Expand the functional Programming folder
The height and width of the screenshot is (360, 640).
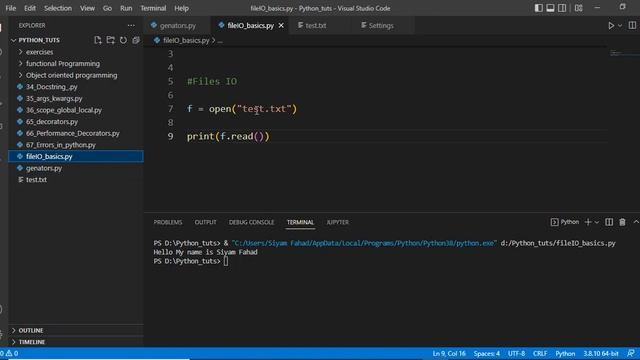tap(76, 64)
